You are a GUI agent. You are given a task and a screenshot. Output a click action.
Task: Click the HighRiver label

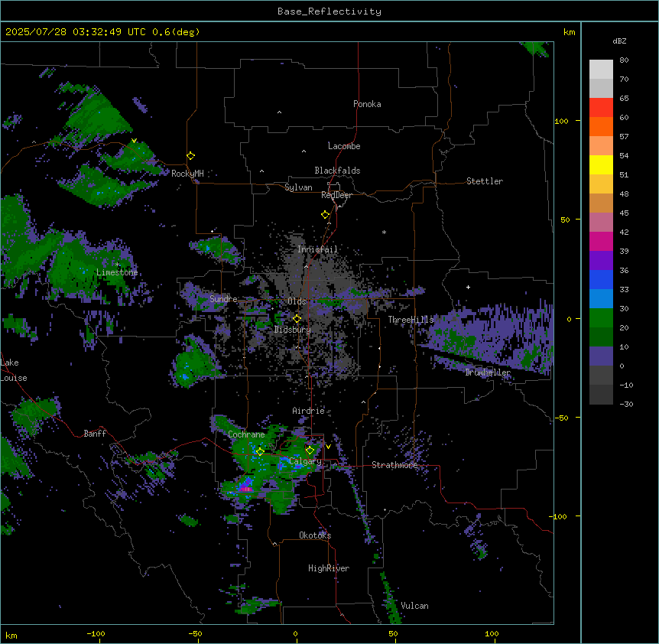click(329, 568)
